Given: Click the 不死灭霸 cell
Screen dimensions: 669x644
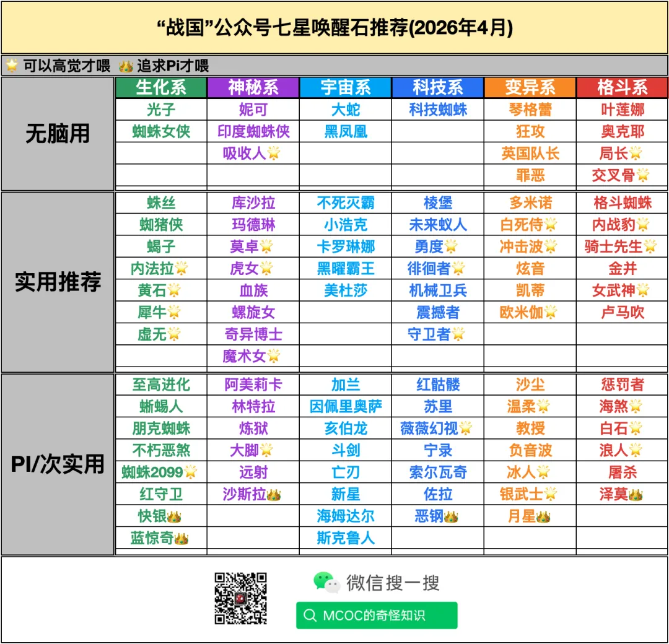Looking at the screenshot, I should [x=346, y=202].
